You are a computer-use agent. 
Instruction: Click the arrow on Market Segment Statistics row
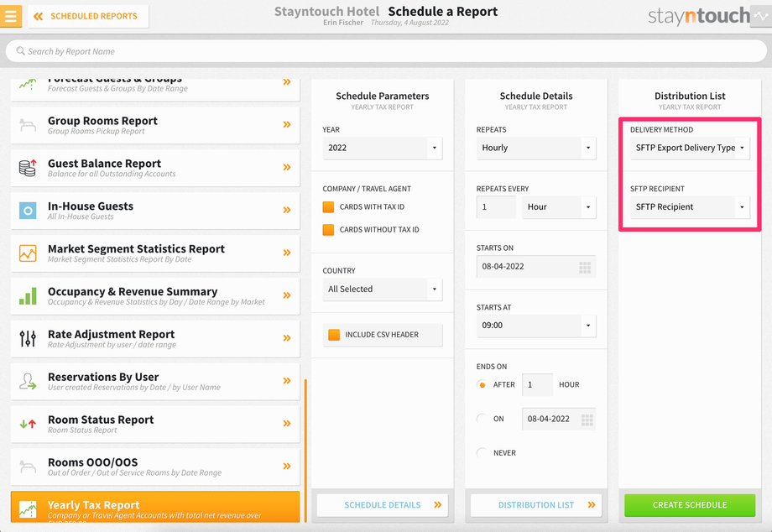pyautogui.click(x=287, y=253)
